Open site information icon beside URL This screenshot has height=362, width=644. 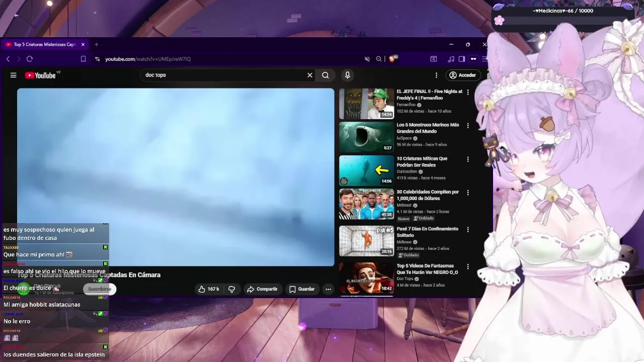tap(97, 59)
